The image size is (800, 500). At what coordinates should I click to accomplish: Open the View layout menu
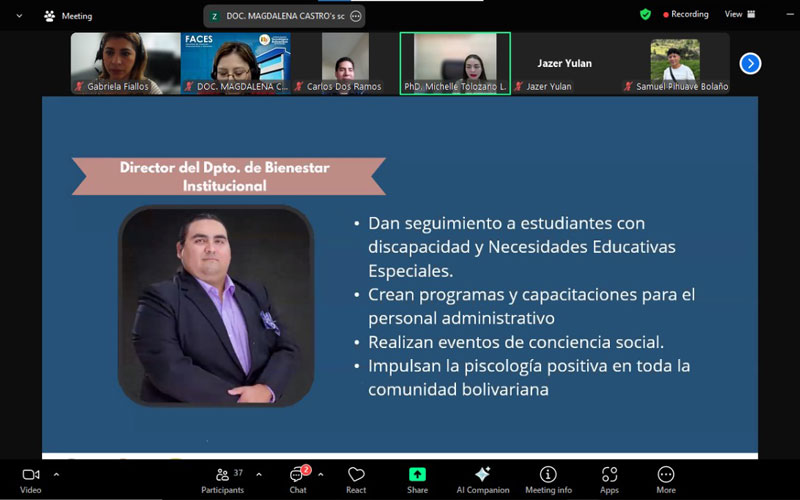click(738, 15)
